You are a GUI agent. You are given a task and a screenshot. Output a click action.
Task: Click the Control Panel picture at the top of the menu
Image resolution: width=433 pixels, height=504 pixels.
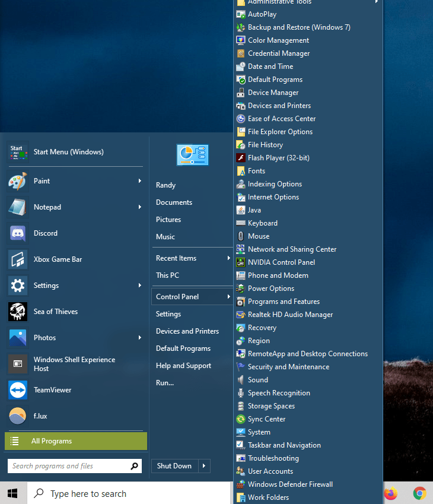coord(192,154)
